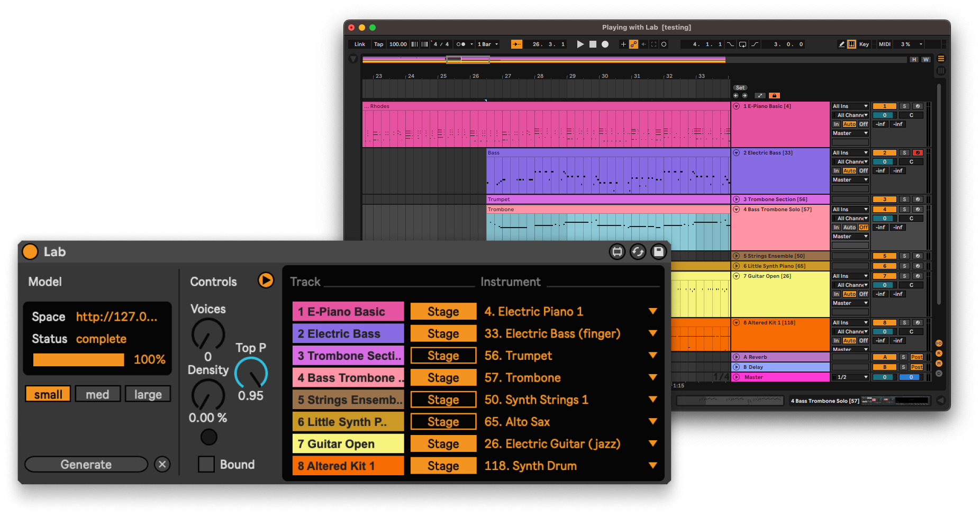Click the Lab panel save icon
Screen dimensions: 980x516
[x=658, y=252]
